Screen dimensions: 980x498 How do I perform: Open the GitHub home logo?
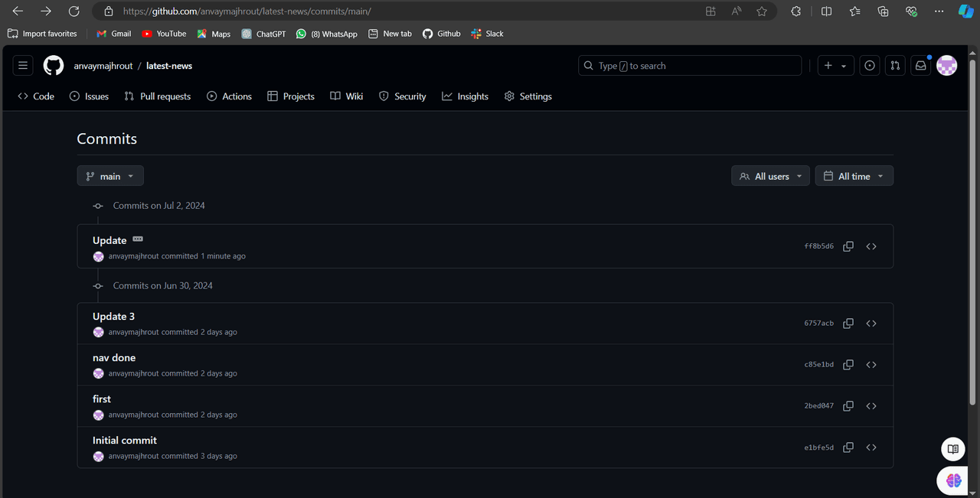[54, 66]
